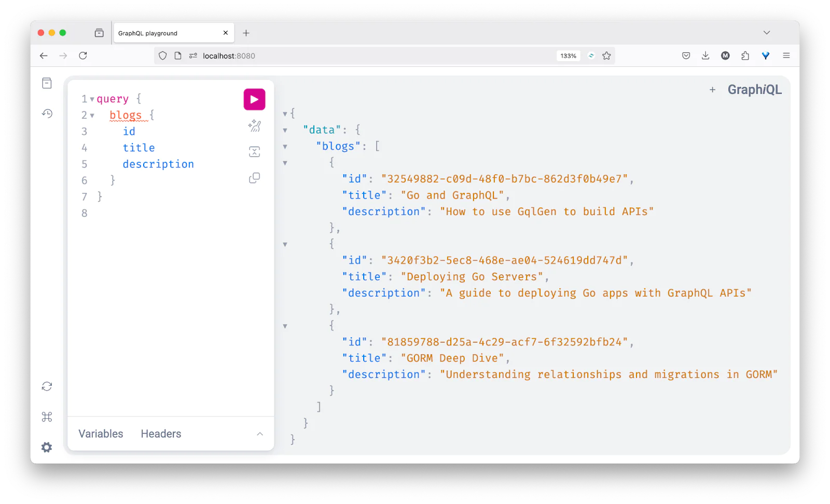This screenshot has height=504, width=830.
Task: Open the Firefox application menu
Action: pyautogui.click(x=786, y=55)
